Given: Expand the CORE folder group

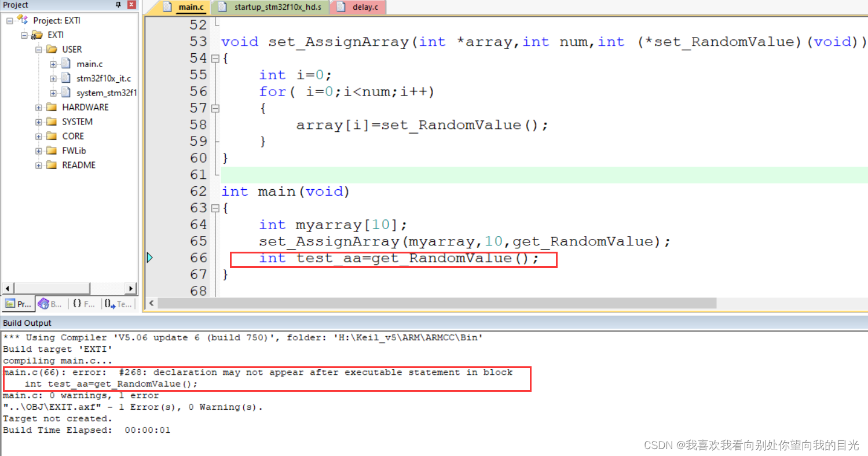Looking at the screenshot, I should tap(39, 136).
